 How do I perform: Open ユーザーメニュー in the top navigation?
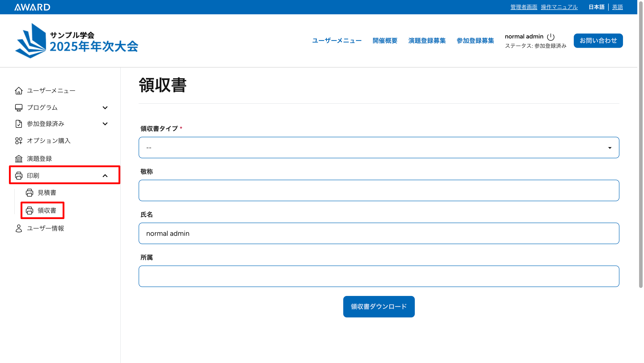[337, 41]
